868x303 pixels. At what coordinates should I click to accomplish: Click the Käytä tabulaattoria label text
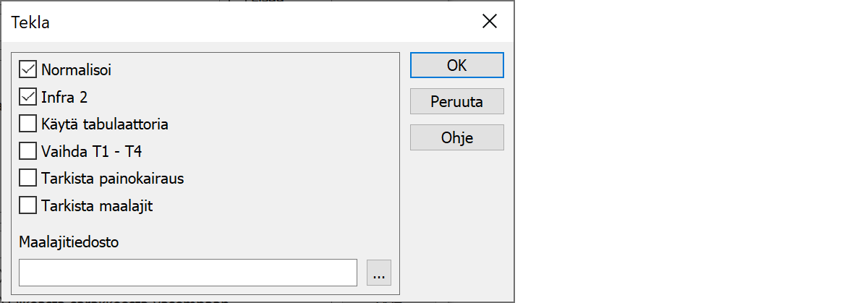point(105,124)
